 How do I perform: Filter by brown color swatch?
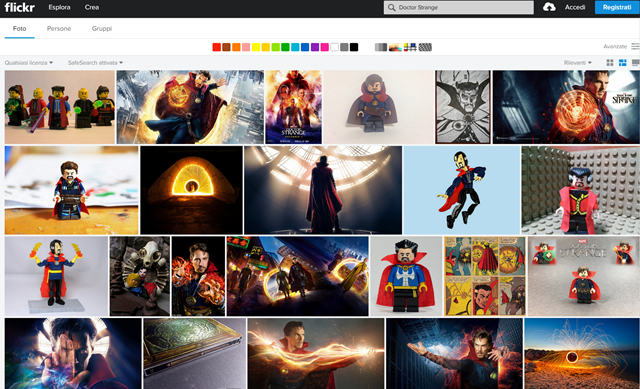[226, 47]
